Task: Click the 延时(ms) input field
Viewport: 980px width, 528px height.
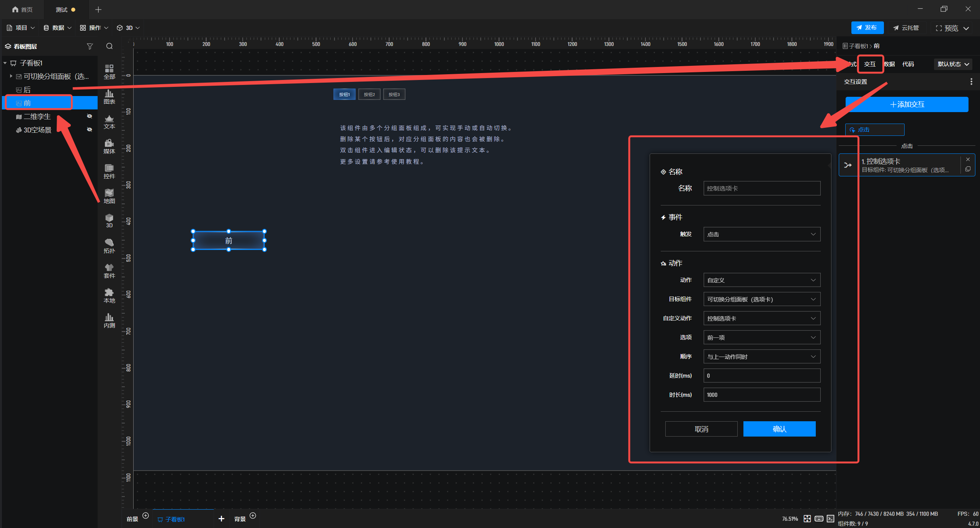Action: coord(761,376)
